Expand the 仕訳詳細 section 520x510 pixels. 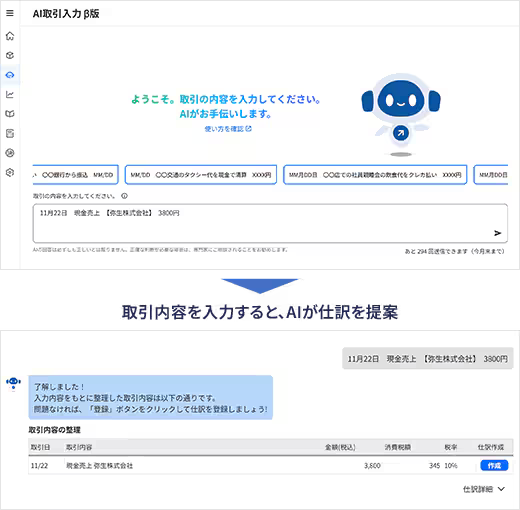[x=484, y=489]
